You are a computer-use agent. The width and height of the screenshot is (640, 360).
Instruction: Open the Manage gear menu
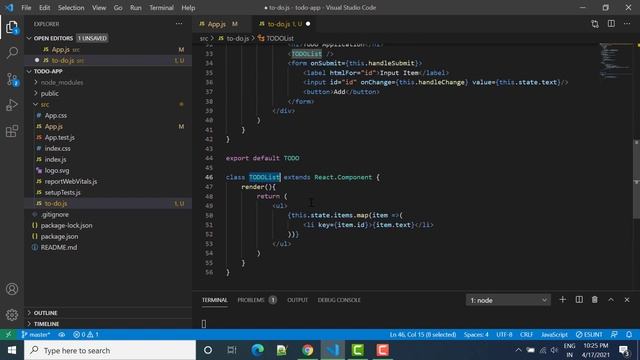pyautogui.click(x=12, y=315)
